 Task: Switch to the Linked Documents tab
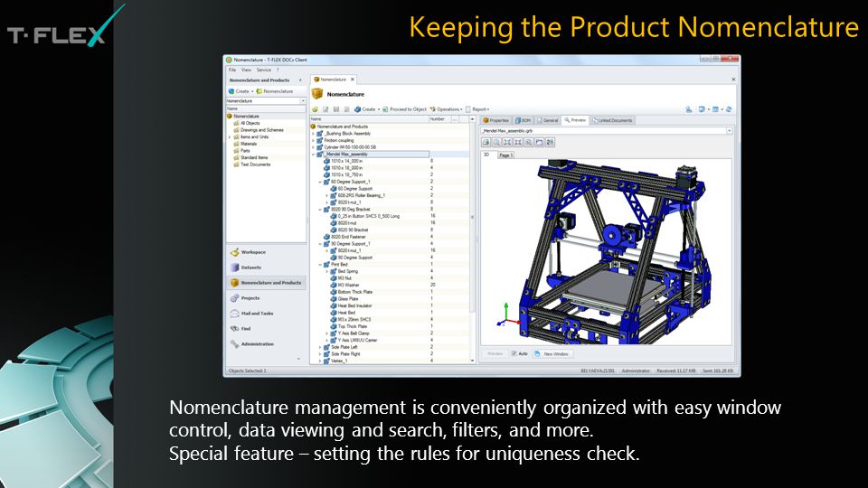[x=612, y=120]
